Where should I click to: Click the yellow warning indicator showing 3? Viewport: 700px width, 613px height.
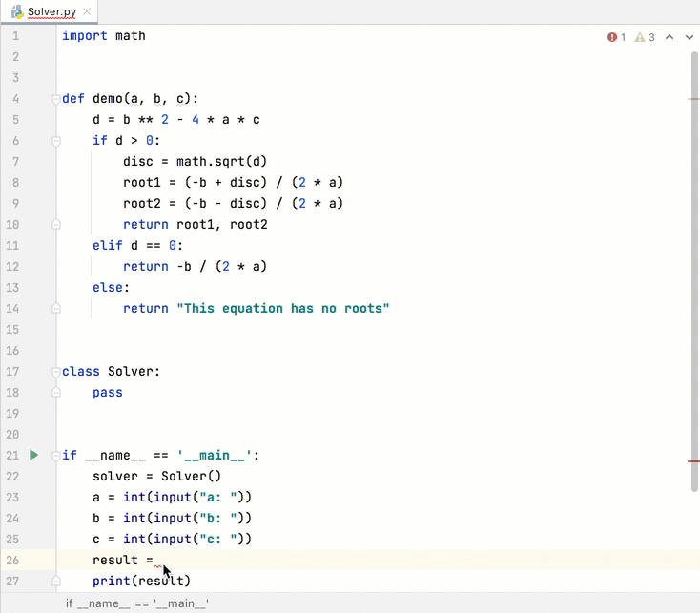pyautogui.click(x=645, y=37)
